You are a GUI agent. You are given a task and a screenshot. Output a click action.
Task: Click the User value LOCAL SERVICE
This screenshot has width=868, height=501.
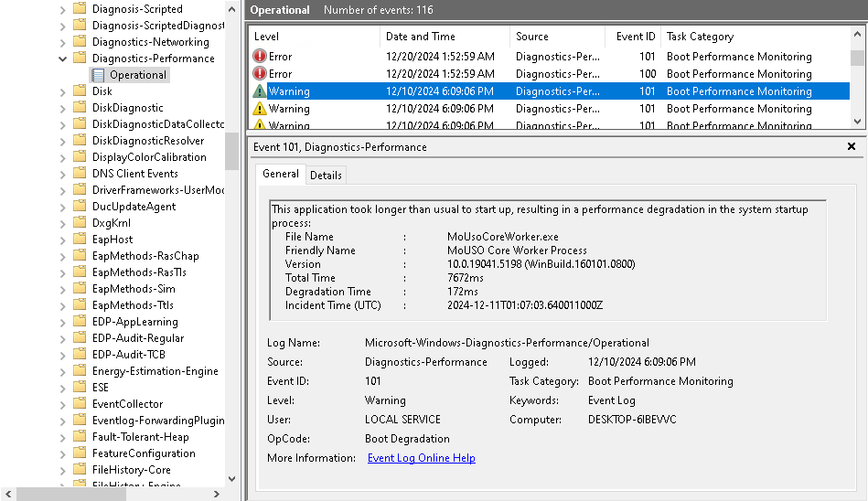click(402, 419)
